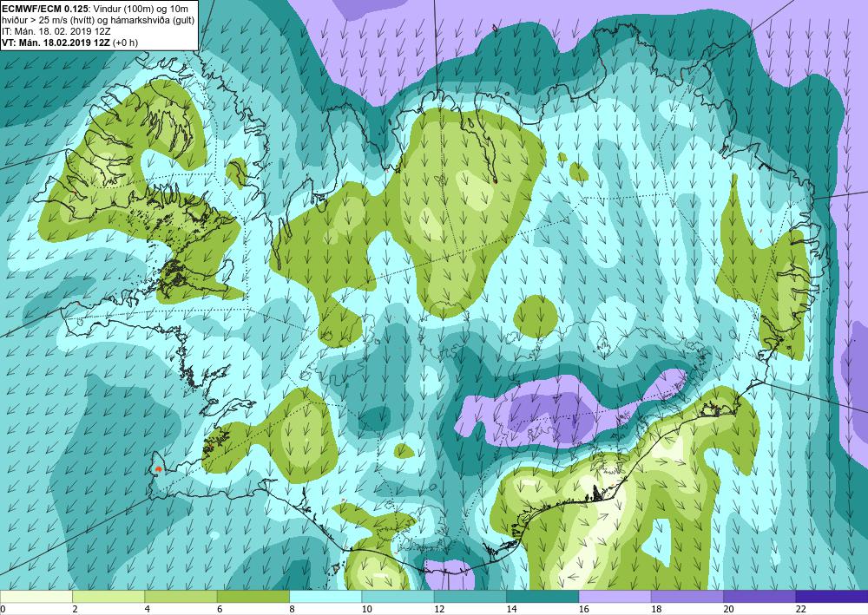Click the 'IT: Mán. 18. 02. 2019 12Z' line
Image resolution: width=868 pixels, height=615 pixels.
[56, 31]
